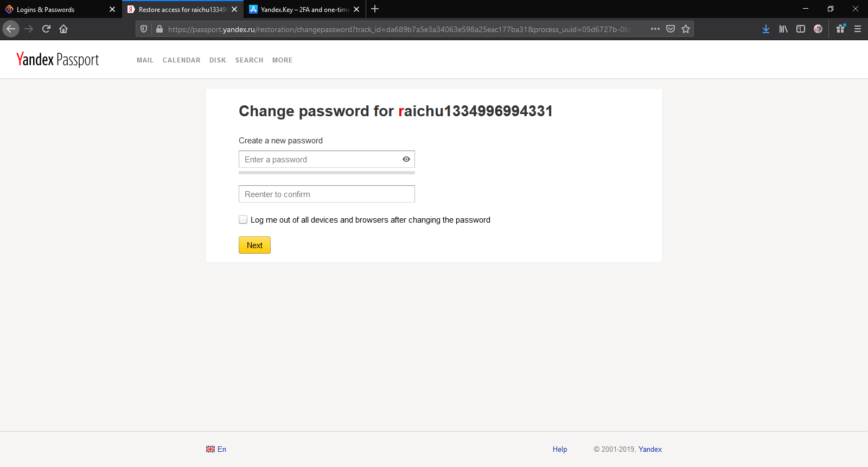Click the Yandex Passport logo
Viewport: 868px width, 467px height.
[x=58, y=59]
